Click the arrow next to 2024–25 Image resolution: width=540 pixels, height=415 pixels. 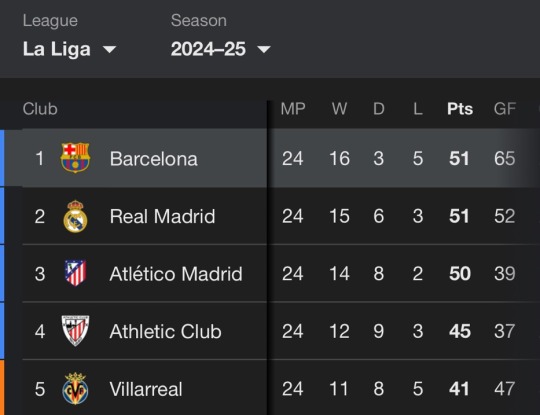264,50
